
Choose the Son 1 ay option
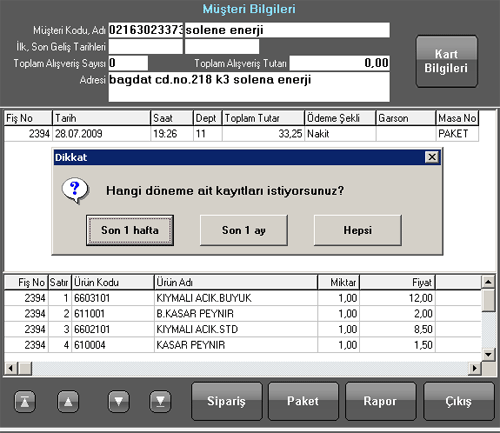244,230
